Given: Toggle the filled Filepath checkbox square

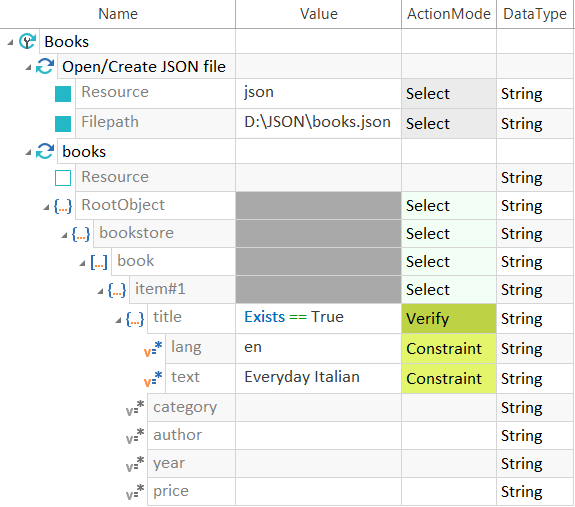Looking at the screenshot, I should (x=63, y=124).
